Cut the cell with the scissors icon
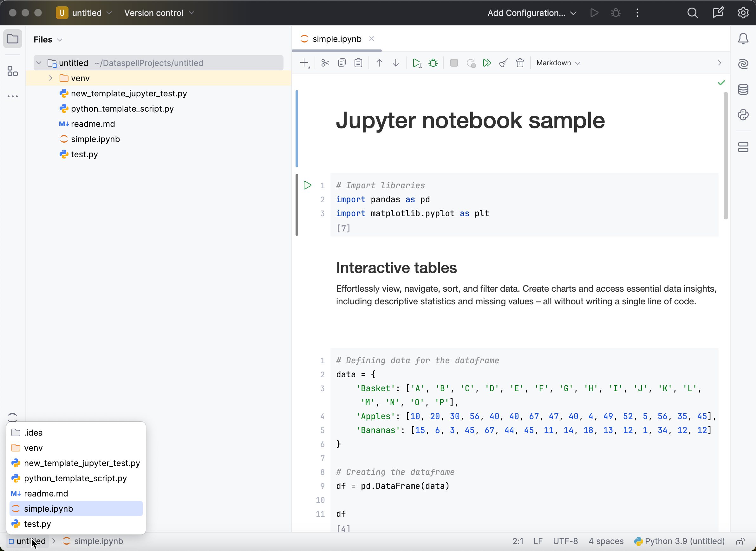The image size is (756, 551). tap(325, 63)
